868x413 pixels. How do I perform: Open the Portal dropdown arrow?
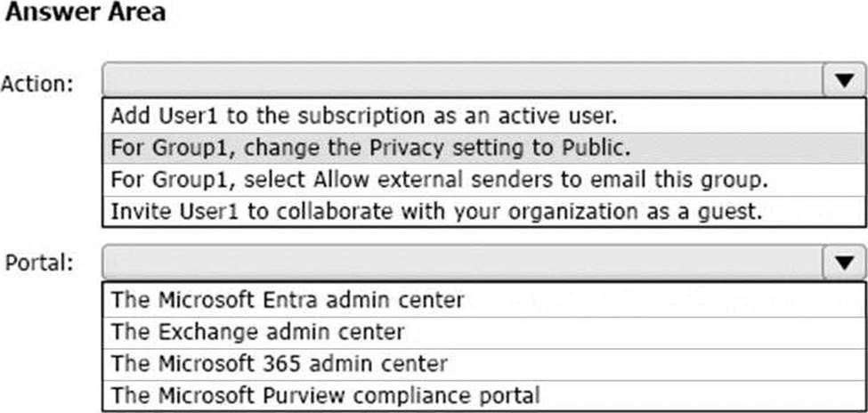tap(844, 263)
